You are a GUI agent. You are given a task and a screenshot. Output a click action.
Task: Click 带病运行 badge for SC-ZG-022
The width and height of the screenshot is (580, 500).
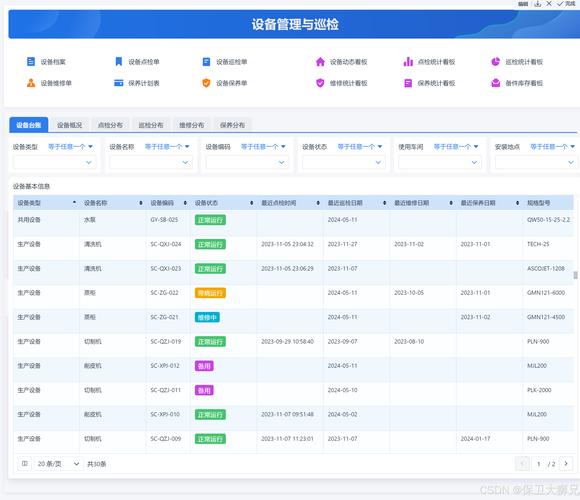click(210, 293)
